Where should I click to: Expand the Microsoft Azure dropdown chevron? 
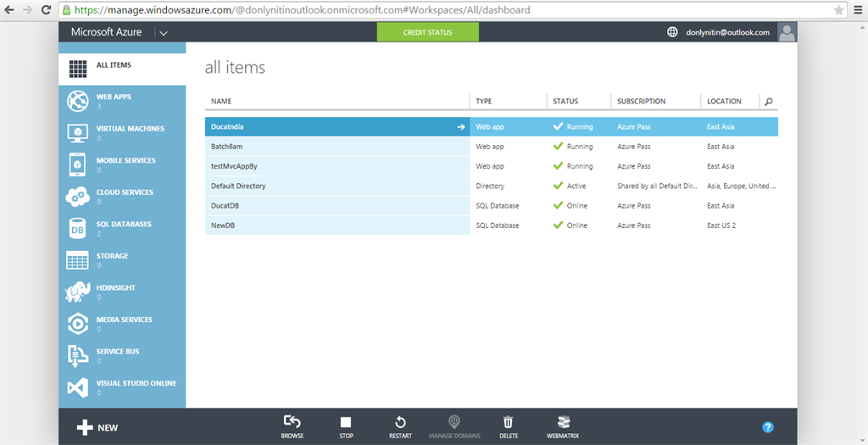(164, 33)
